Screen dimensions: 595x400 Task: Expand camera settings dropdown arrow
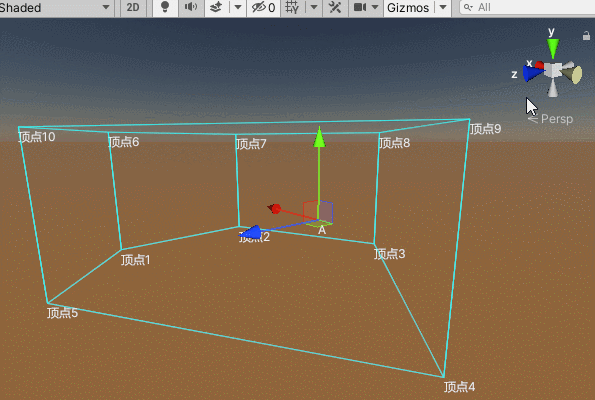[375, 7]
